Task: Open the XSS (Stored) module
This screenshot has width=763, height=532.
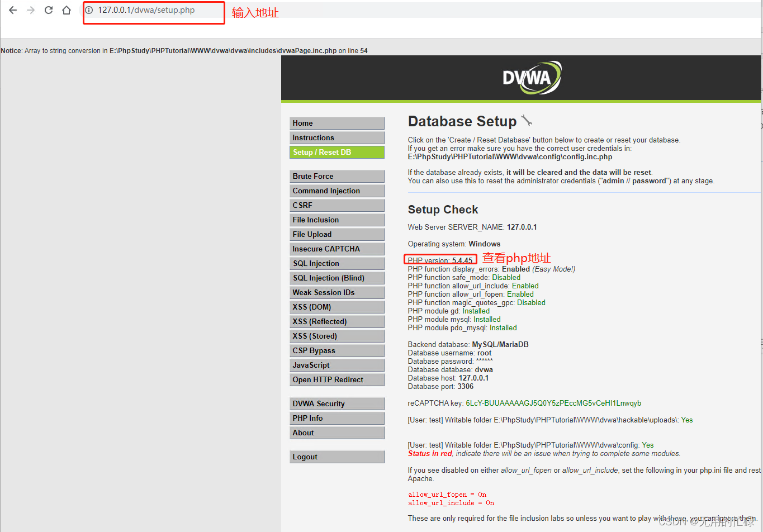Action: point(337,336)
